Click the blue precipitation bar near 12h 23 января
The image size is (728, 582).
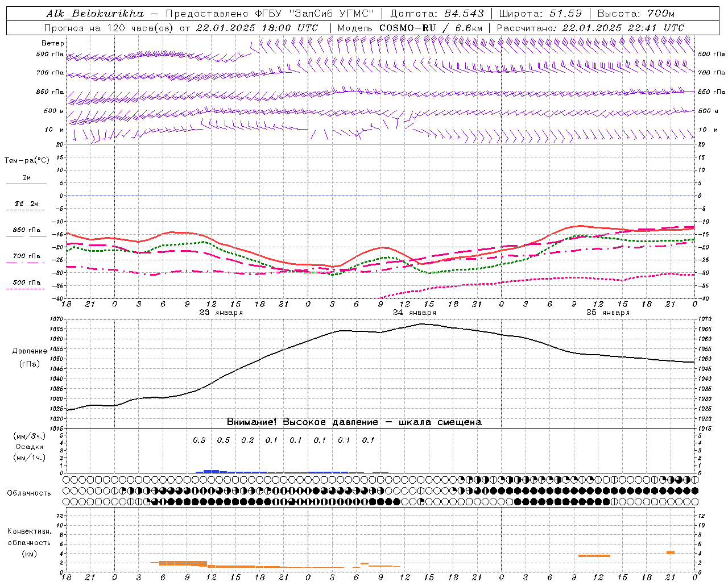(212, 471)
